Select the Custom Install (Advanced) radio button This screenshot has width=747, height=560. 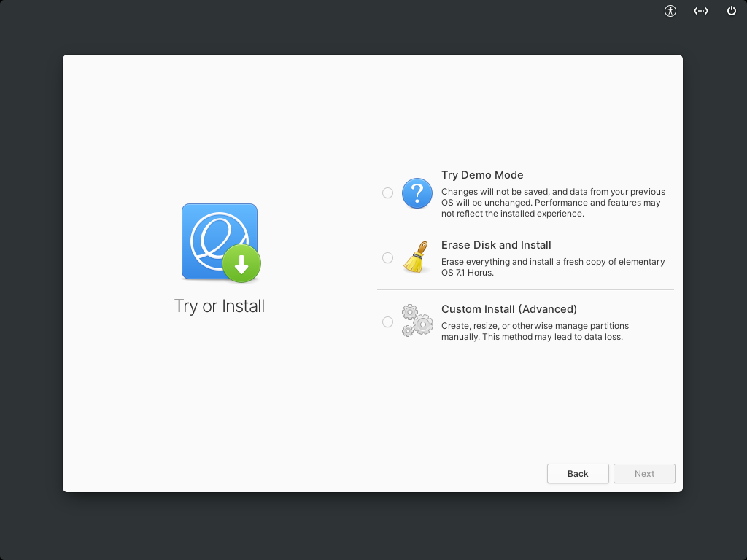tap(388, 322)
